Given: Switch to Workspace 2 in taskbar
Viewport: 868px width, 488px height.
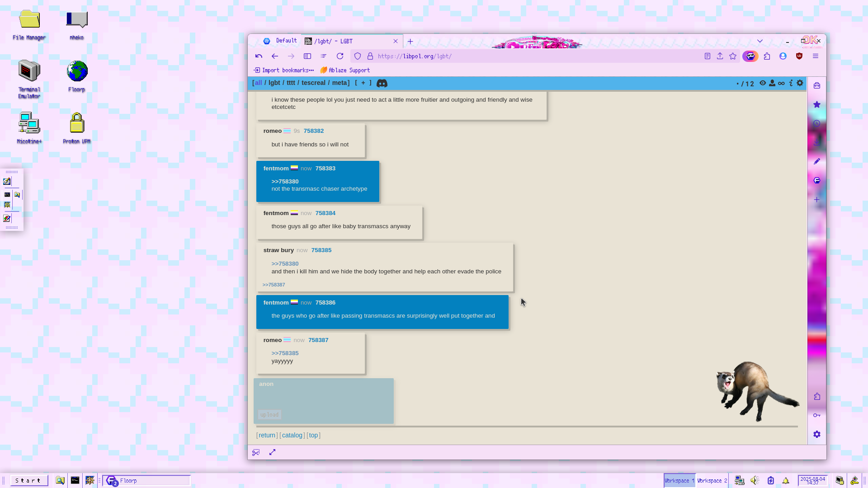Looking at the screenshot, I should click(x=712, y=480).
